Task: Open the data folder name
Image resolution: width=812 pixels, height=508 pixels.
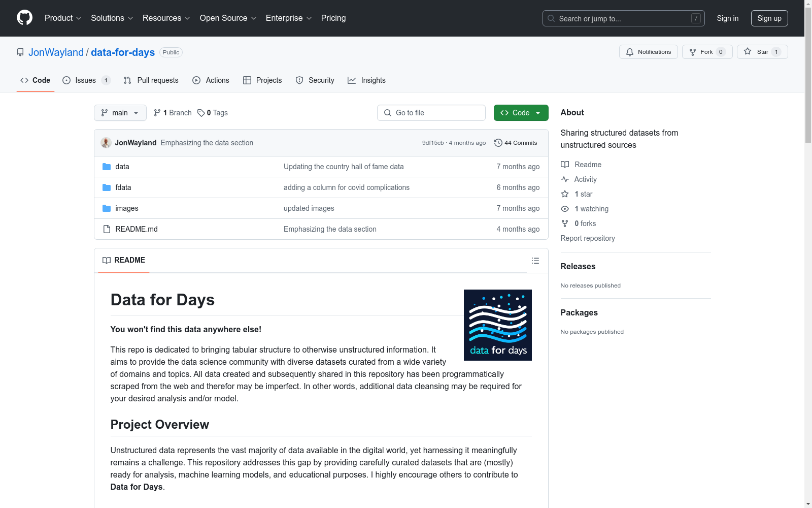Action: [x=122, y=167]
